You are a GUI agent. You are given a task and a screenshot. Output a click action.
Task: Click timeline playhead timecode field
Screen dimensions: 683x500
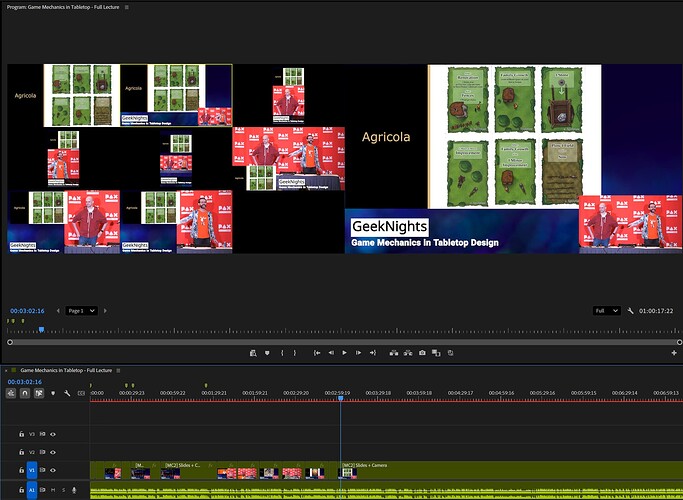[x=25, y=382]
